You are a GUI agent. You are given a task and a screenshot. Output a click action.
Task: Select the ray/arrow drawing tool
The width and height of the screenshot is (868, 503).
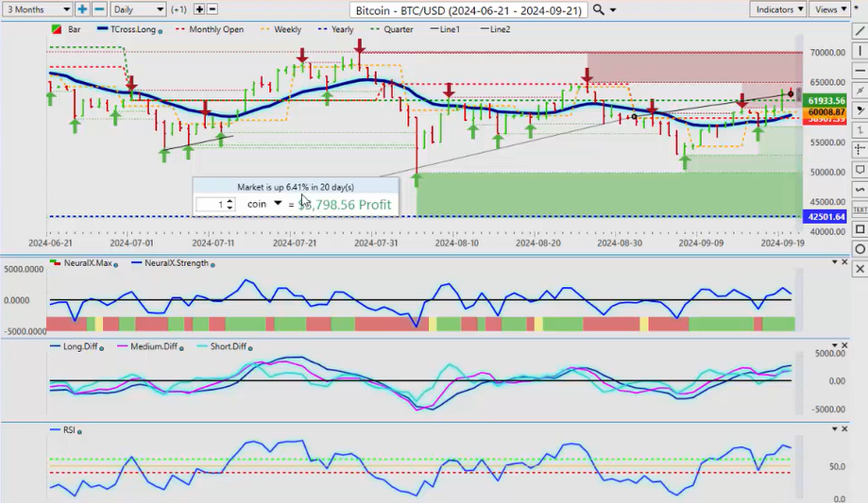pos(859,110)
